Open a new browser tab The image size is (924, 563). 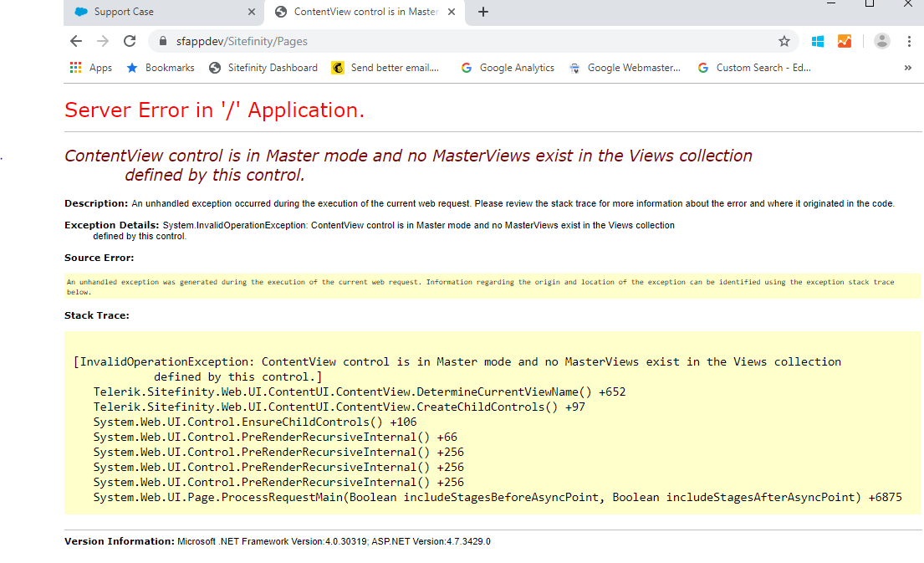coord(483,12)
